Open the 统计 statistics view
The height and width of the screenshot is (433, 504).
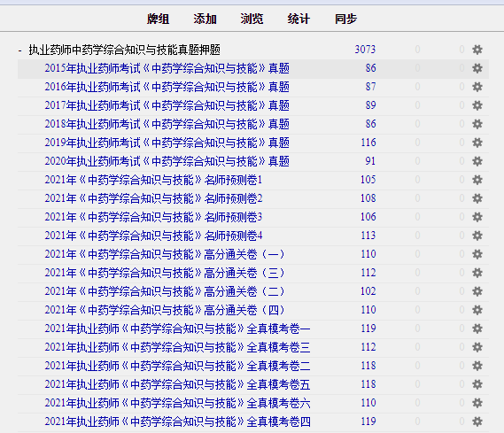coord(299,19)
